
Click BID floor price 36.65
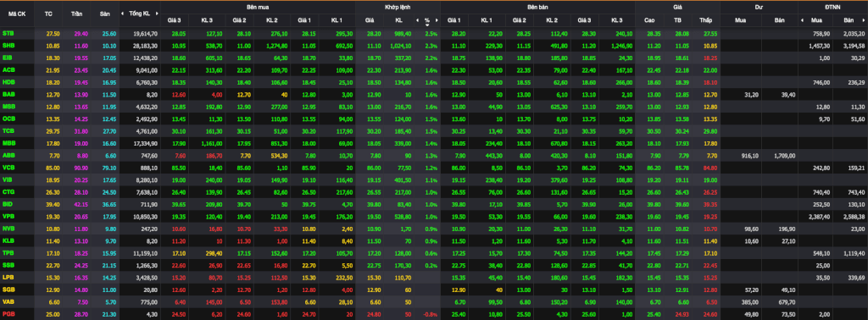click(x=109, y=204)
